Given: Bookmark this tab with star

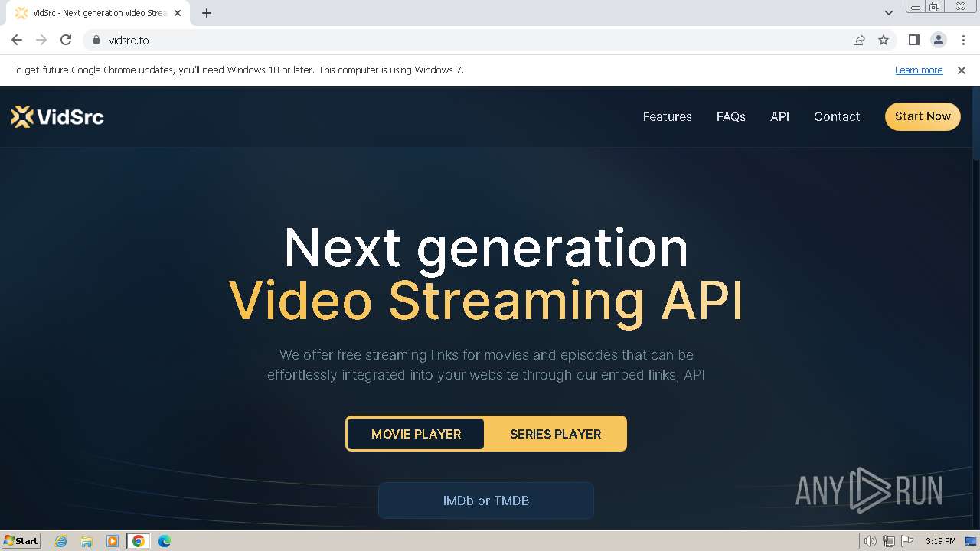Looking at the screenshot, I should [x=884, y=40].
